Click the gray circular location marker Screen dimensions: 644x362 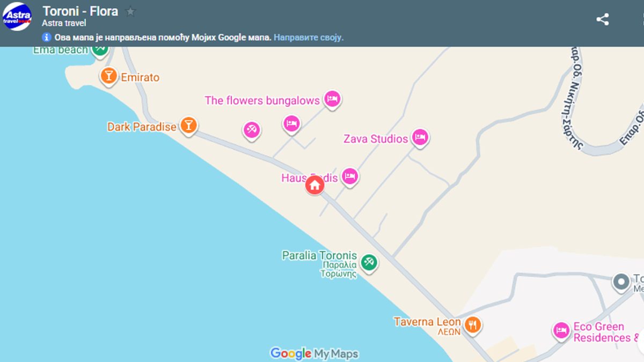[621, 281]
